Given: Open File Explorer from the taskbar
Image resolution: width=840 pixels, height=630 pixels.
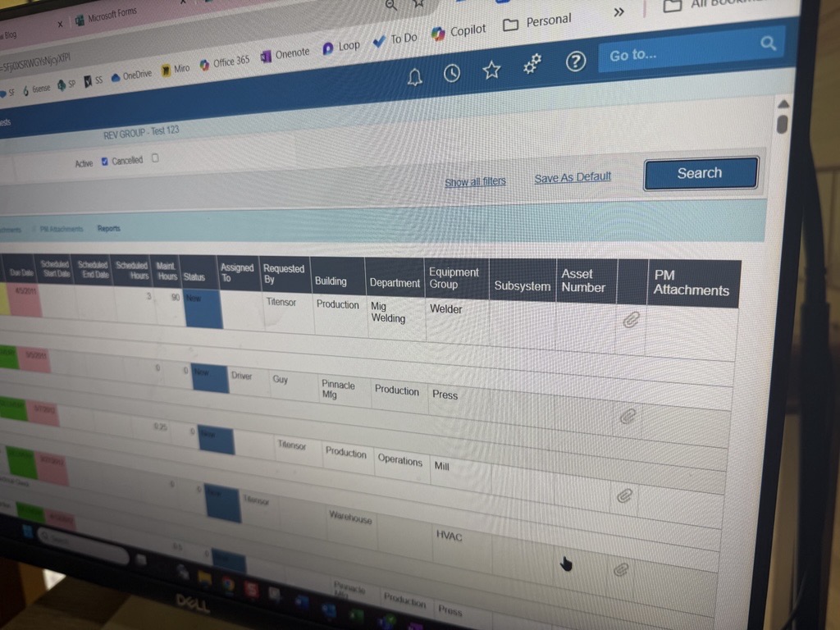Looking at the screenshot, I should (204, 578).
